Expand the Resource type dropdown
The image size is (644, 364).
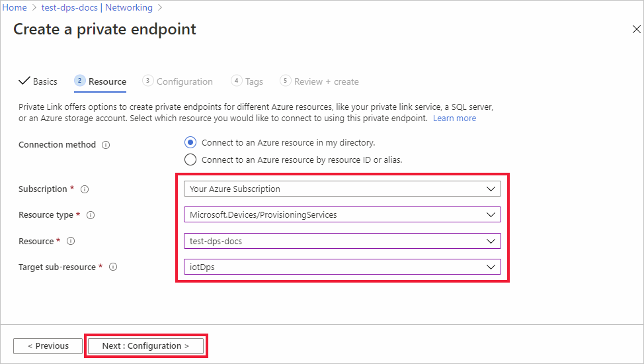[x=342, y=215]
